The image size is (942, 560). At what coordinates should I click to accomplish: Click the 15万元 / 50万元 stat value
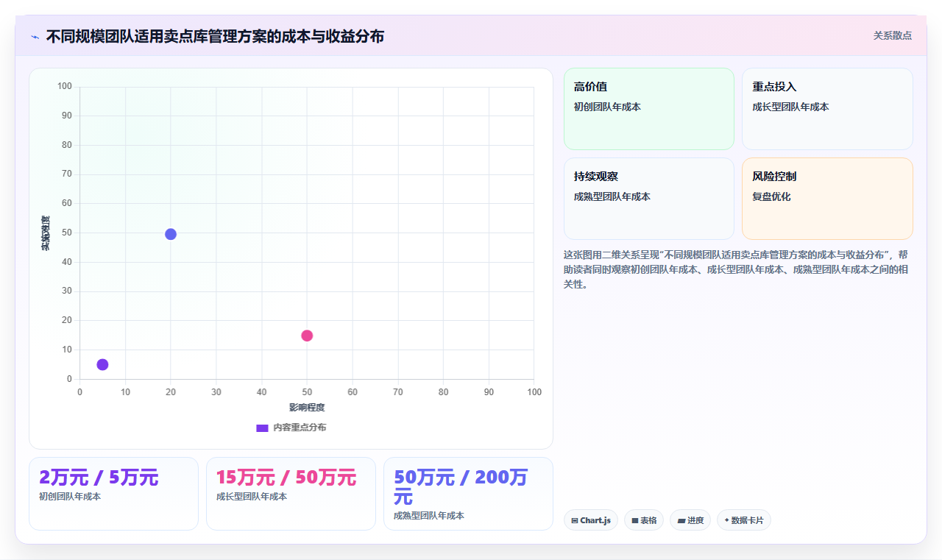click(286, 478)
